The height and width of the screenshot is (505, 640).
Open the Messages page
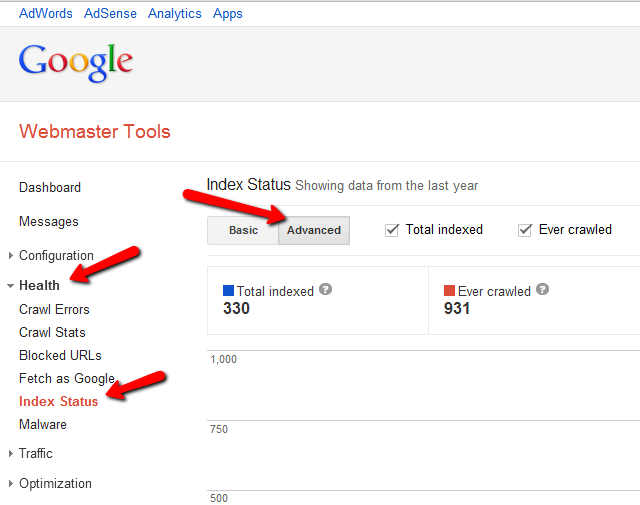pyautogui.click(x=49, y=221)
